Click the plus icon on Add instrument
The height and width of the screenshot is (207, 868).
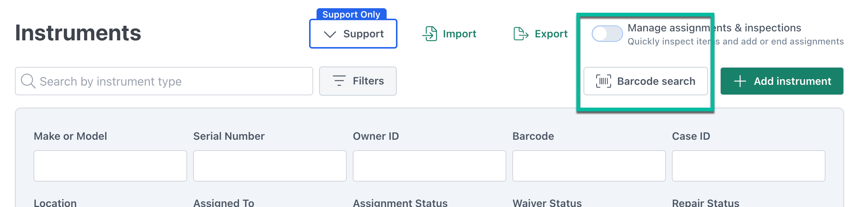(x=740, y=81)
